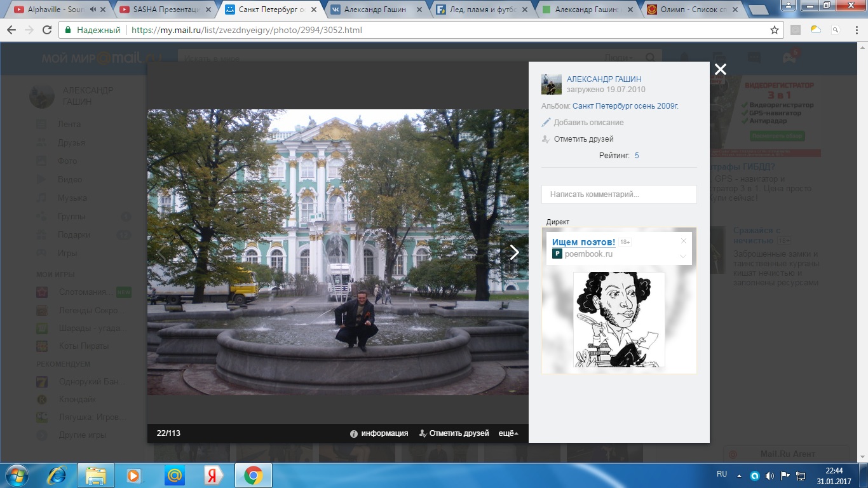868x488 pixels.
Task: Click the browser forward arrow
Action: [x=29, y=30]
